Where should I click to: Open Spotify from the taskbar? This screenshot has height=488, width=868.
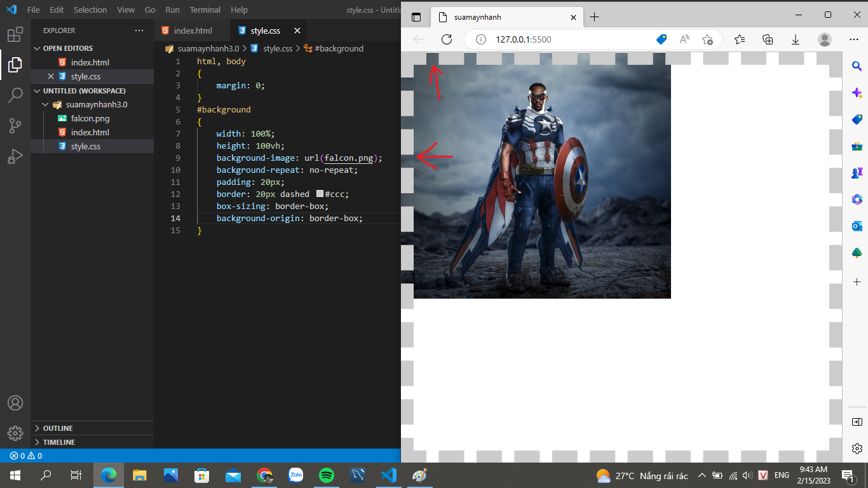tap(327, 475)
